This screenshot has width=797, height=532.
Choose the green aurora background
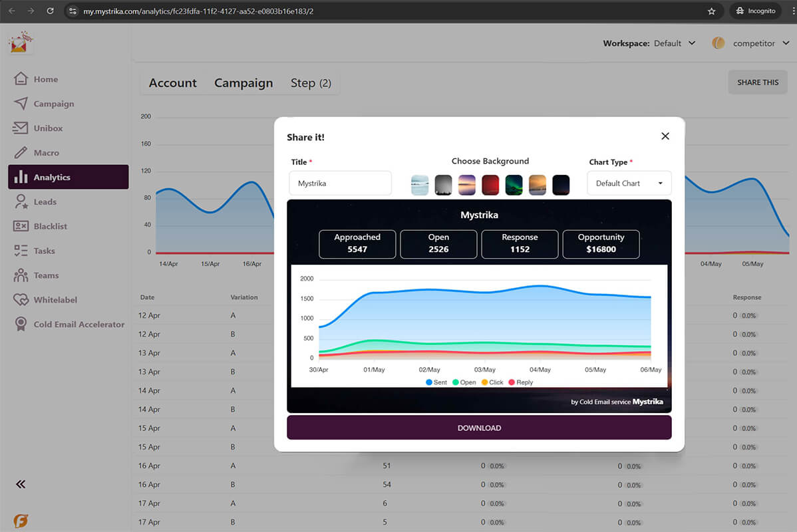514,185
